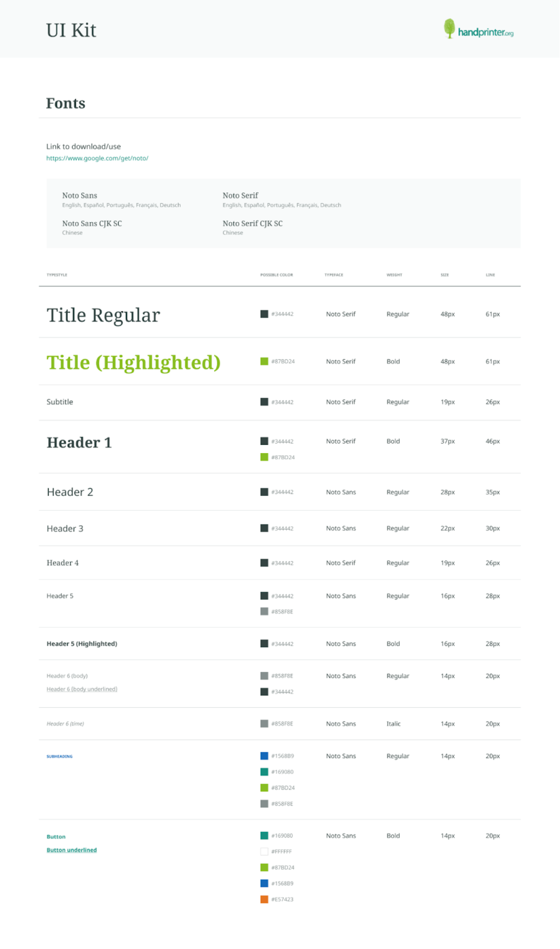
Task: Click the TYPEFACE column header
Action: [x=334, y=275]
